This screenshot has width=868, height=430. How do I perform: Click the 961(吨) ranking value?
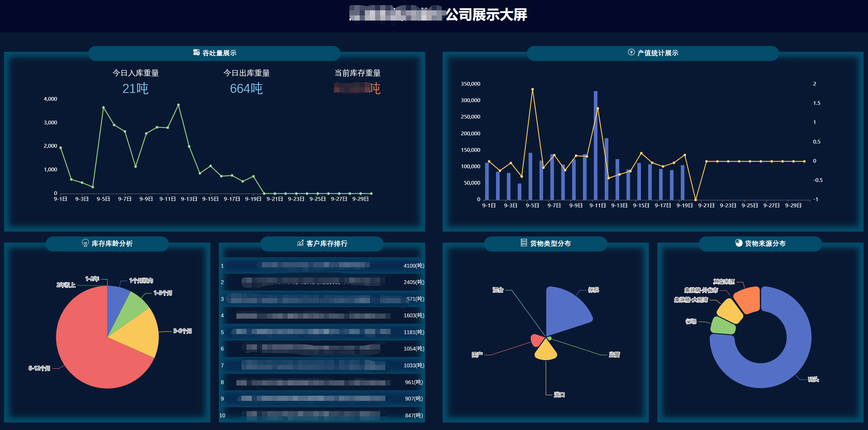(x=414, y=382)
